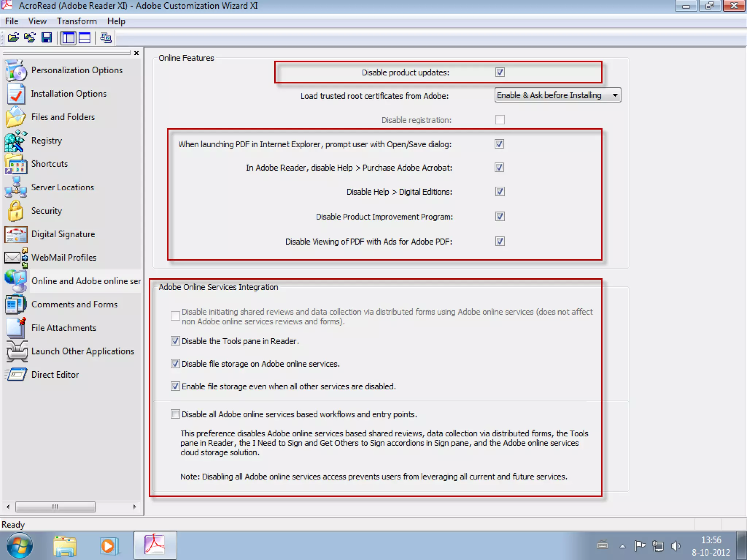Click sidebar scroll left arrow
Screen dimensions: 747x560
[8, 507]
